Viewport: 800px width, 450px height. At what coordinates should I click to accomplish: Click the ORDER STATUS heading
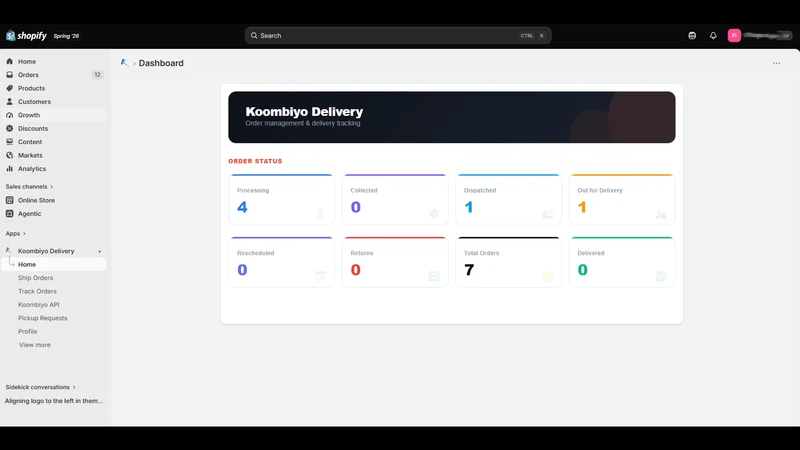[255, 161]
